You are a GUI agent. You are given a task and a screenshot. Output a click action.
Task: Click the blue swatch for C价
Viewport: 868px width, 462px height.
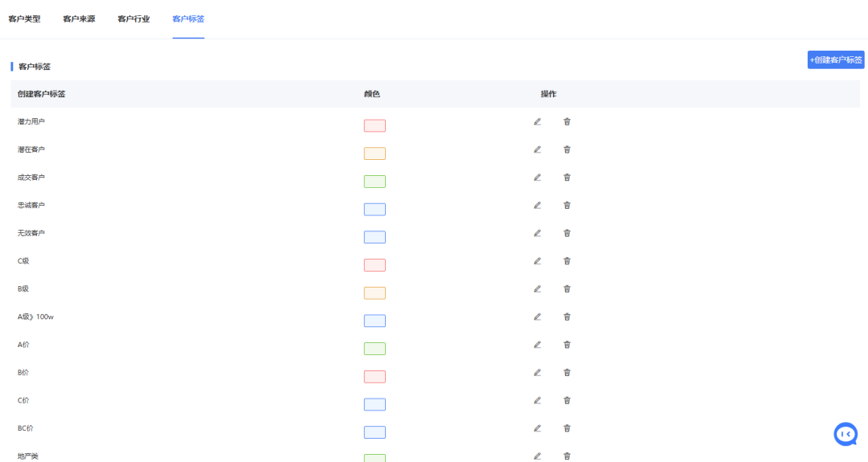point(375,404)
